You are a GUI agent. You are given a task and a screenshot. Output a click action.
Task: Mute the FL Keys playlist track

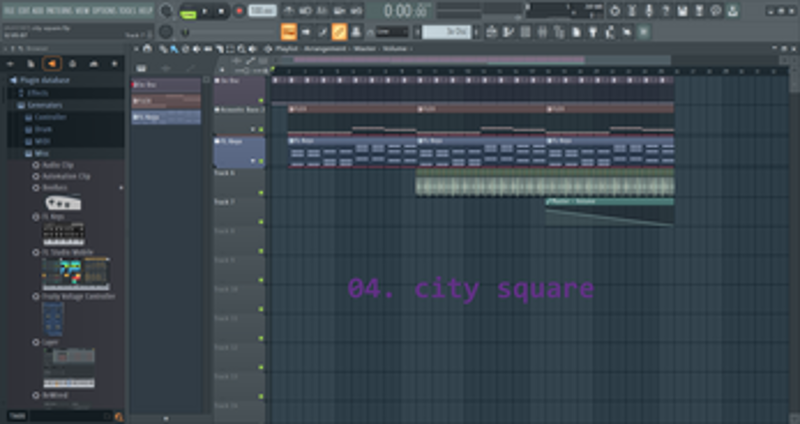(261, 161)
